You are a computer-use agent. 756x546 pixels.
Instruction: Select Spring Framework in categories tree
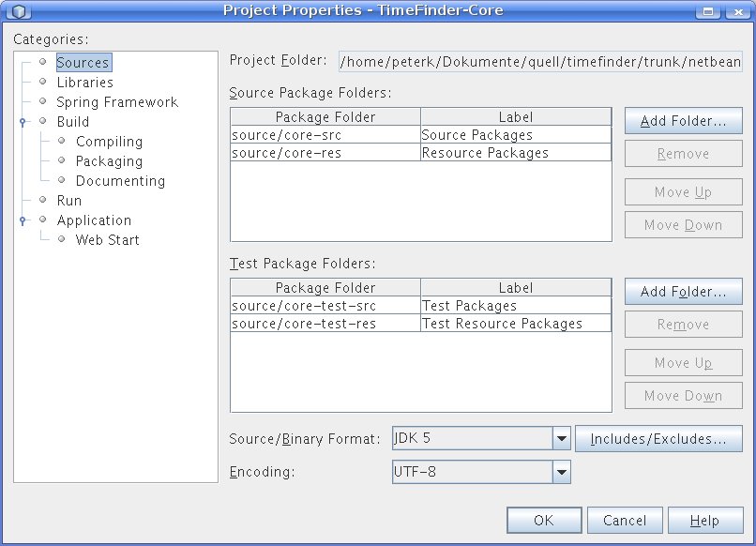116,102
